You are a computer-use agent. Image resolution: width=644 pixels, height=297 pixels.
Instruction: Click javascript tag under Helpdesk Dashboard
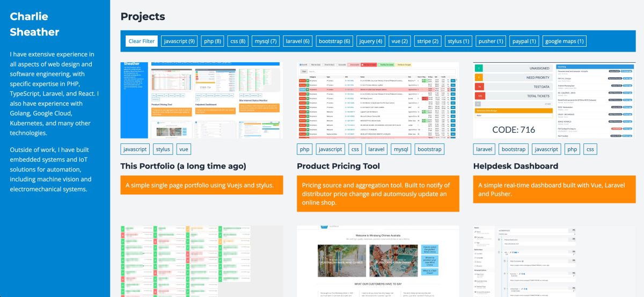pos(546,149)
